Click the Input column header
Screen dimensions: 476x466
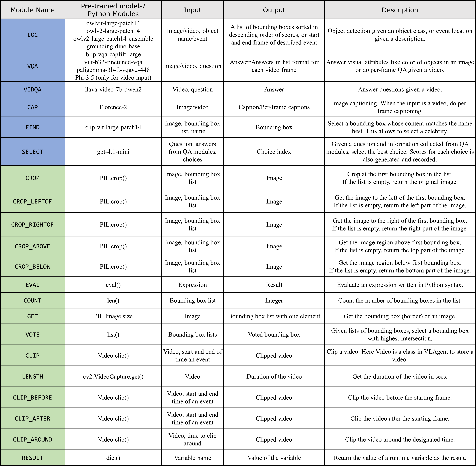(x=193, y=10)
